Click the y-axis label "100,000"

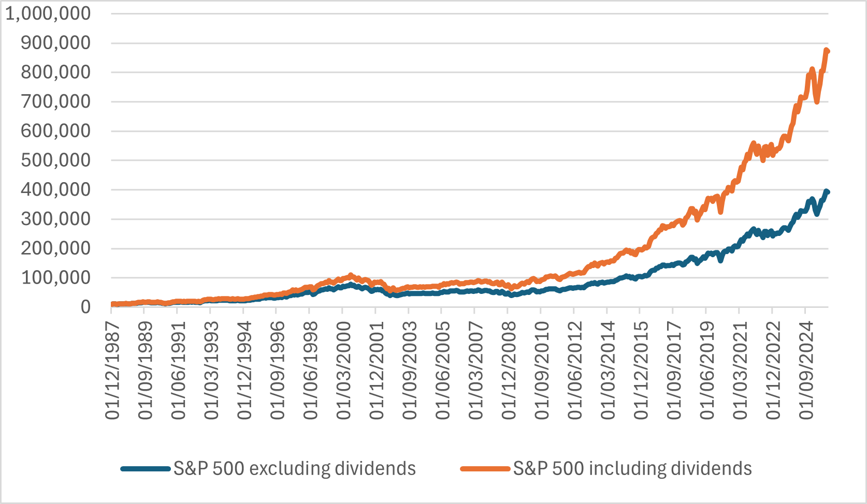pos(56,278)
